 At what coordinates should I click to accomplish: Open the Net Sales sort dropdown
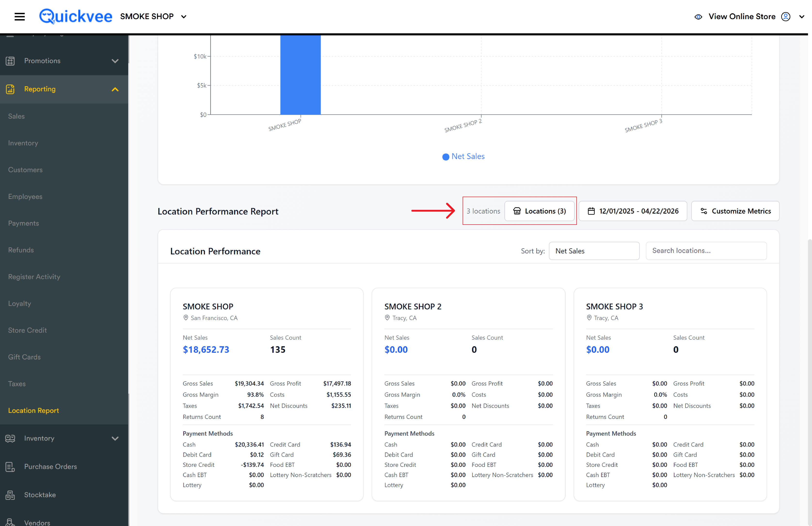click(594, 251)
